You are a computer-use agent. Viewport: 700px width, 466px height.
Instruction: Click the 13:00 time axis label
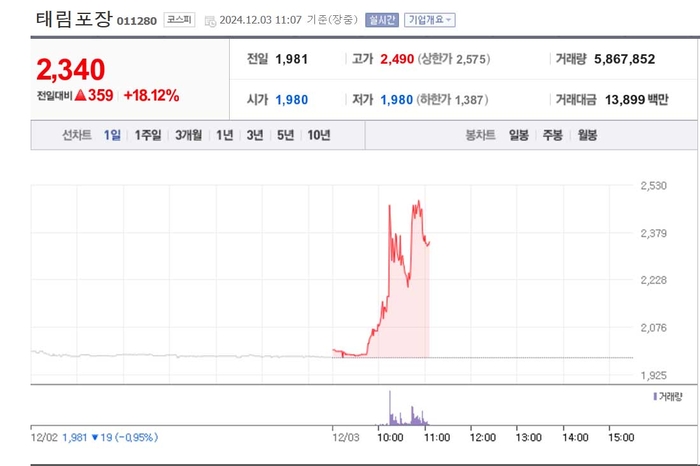529,437
